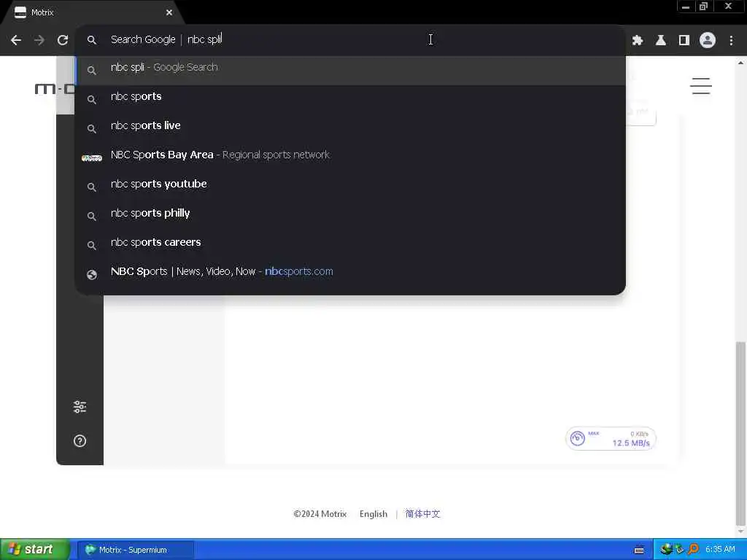Open the Chrome Labs flask icon
This screenshot has width=747, height=560.
[x=661, y=41]
